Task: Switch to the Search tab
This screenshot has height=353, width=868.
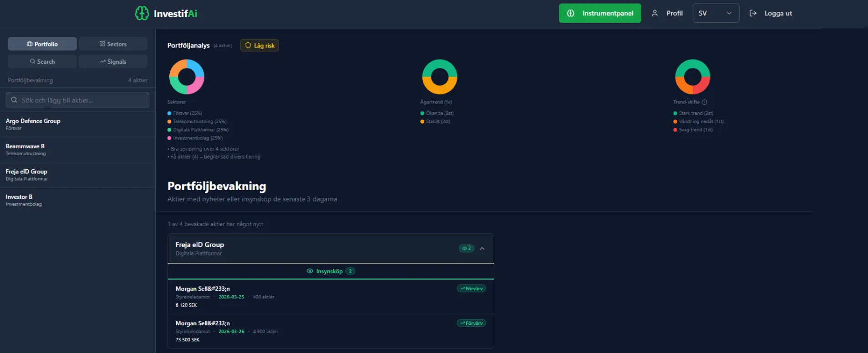Action: coord(42,61)
